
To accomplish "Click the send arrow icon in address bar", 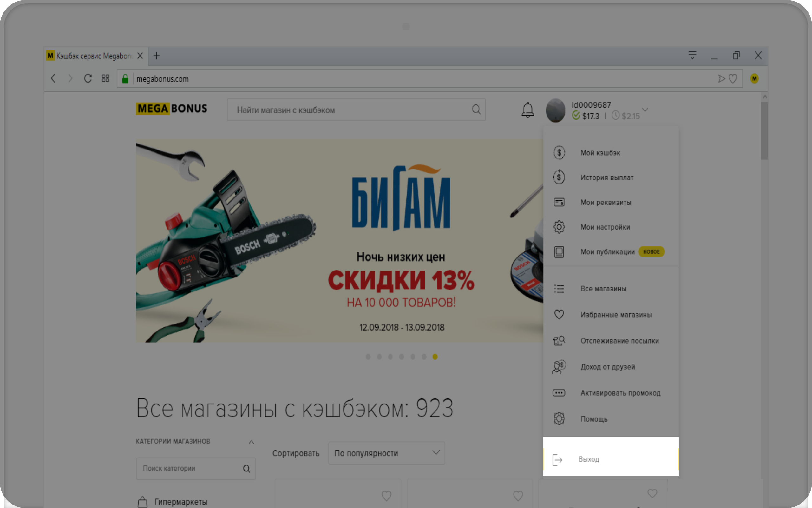I will 721,79.
